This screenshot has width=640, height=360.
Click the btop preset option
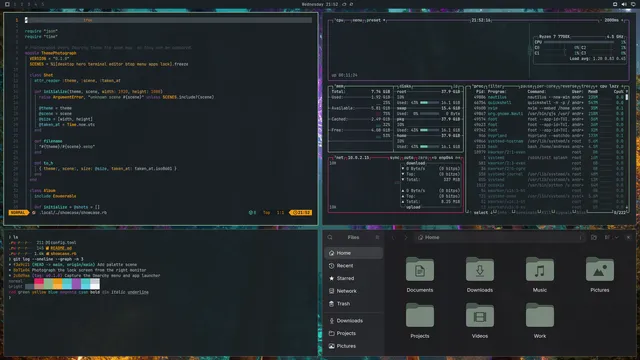click(376, 20)
